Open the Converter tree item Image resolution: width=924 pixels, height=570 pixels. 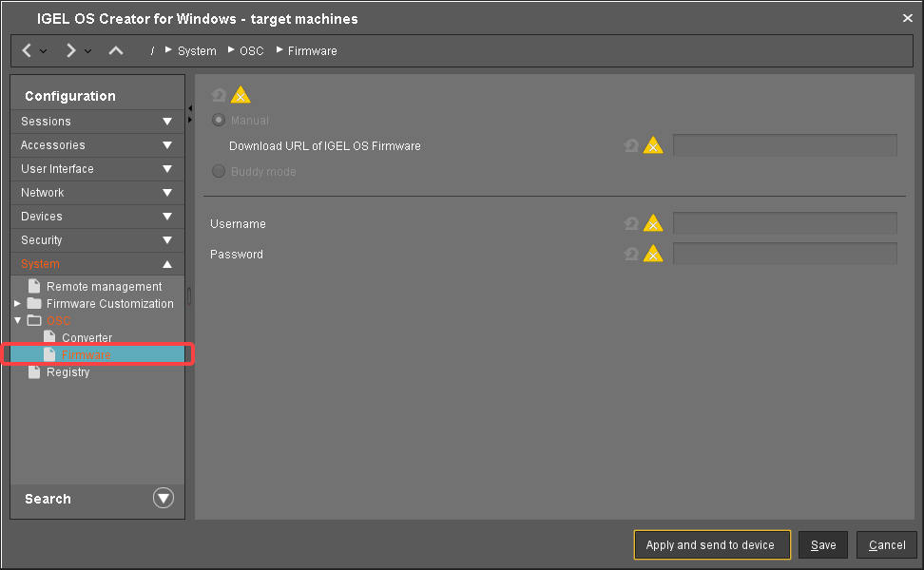pos(87,338)
